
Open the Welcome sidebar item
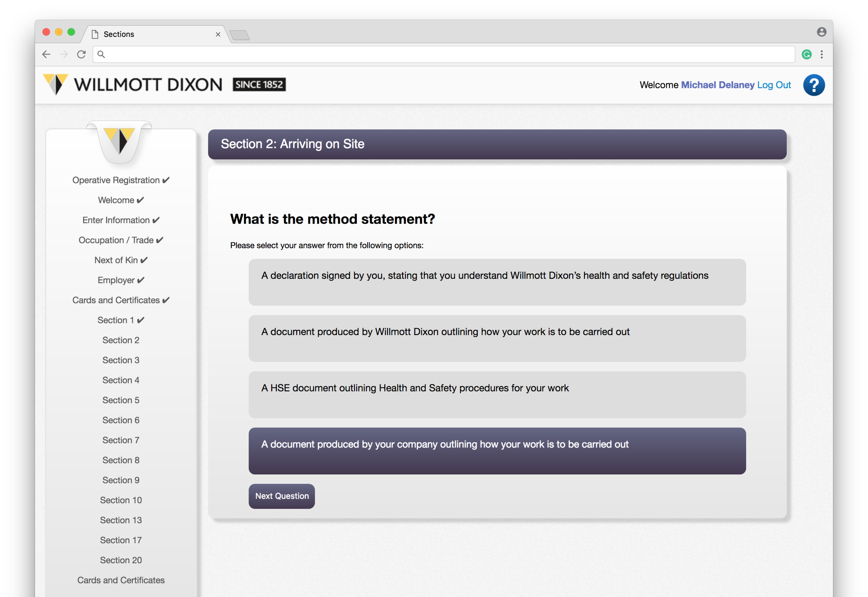tap(121, 200)
